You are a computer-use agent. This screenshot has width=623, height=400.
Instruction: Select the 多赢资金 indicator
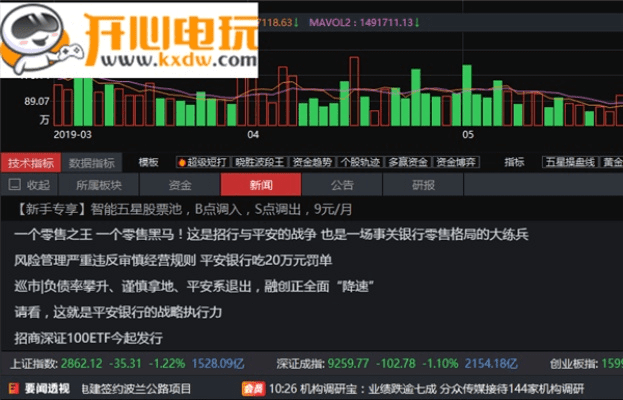click(x=408, y=162)
